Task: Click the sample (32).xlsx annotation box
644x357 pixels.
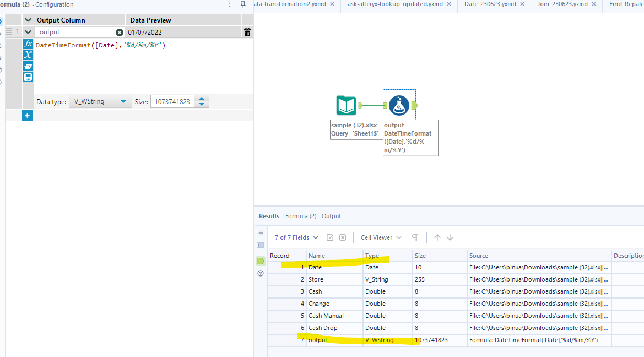Action: coord(356,129)
